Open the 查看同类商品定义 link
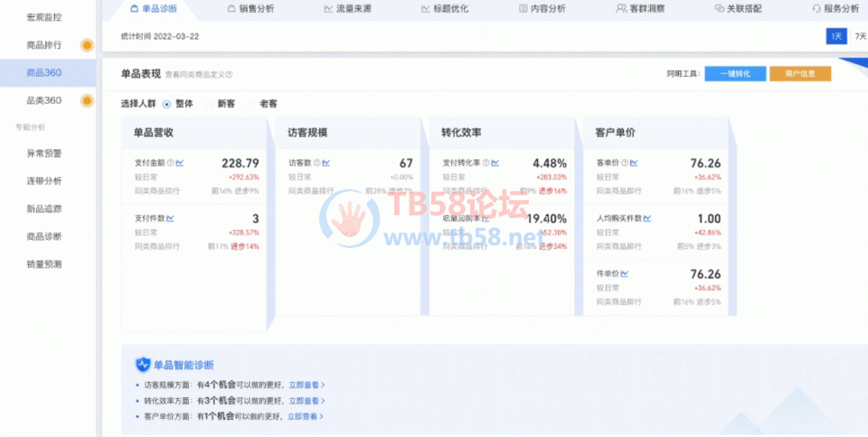The height and width of the screenshot is (437, 868). coord(195,74)
